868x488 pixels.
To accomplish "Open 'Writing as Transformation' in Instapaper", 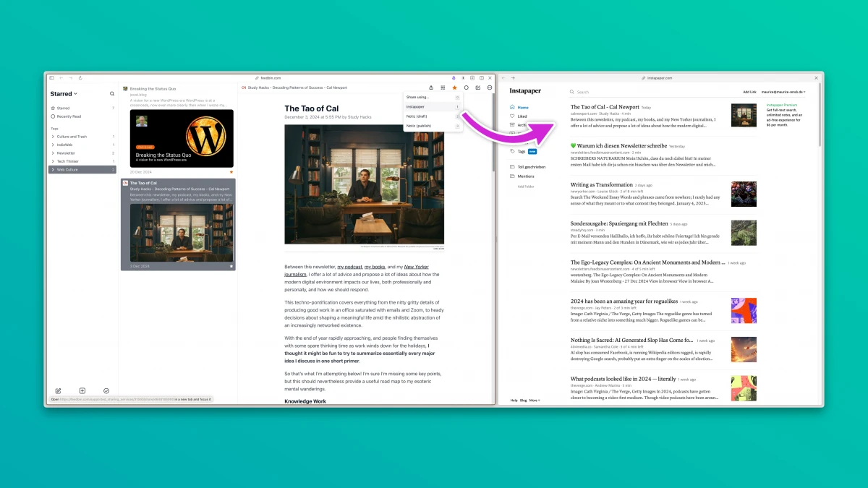I will coord(602,184).
